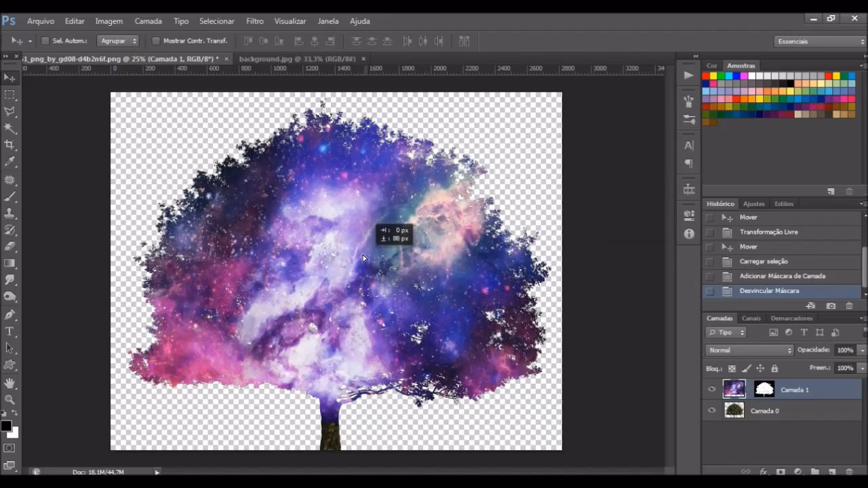Enable Mostrar Contr. Transf. checkbox
Viewport: 868px width, 488px height.
[156, 41]
